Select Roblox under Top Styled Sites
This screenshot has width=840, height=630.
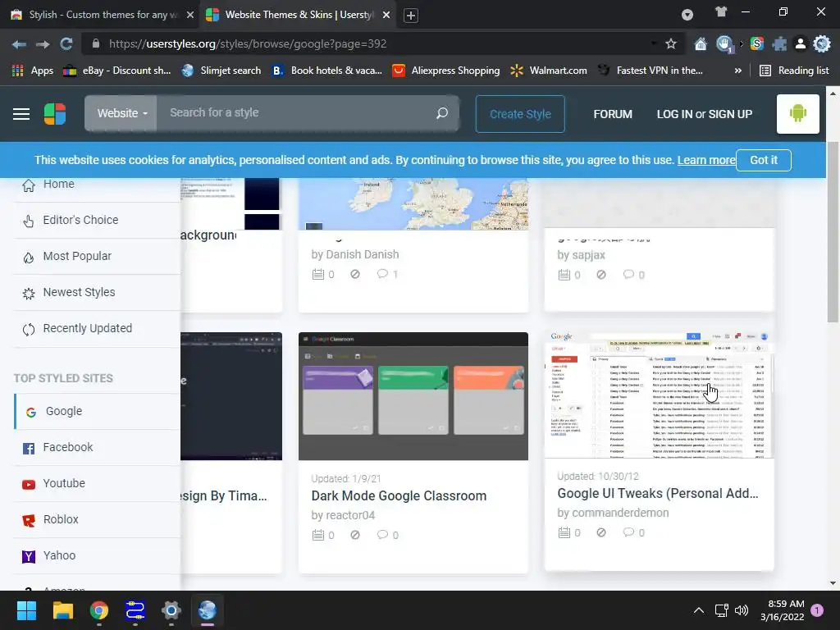pos(97,519)
